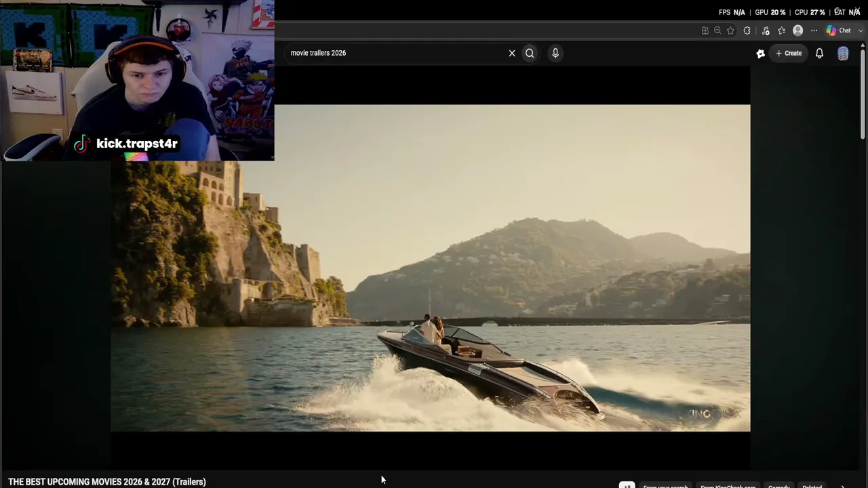
Task: Click the 'CPU 27 %' overlay readout
Action: tap(810, 12)
